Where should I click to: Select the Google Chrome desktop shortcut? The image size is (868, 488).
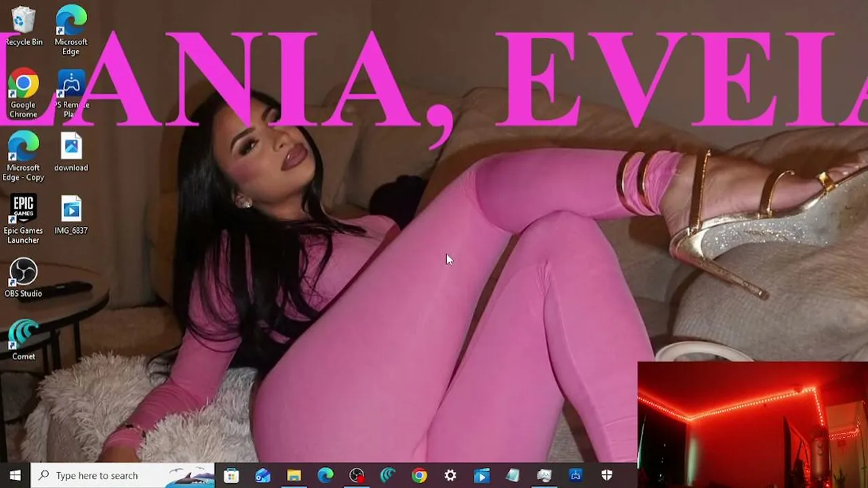click(x=23, y=94)
